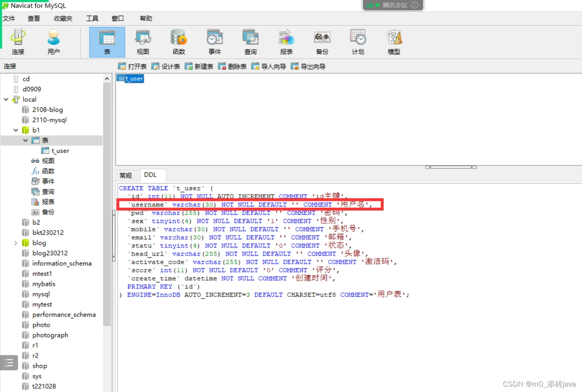Select the performance_schema database
This screenshot has height=392, width=582.
[x=59, y=314]
